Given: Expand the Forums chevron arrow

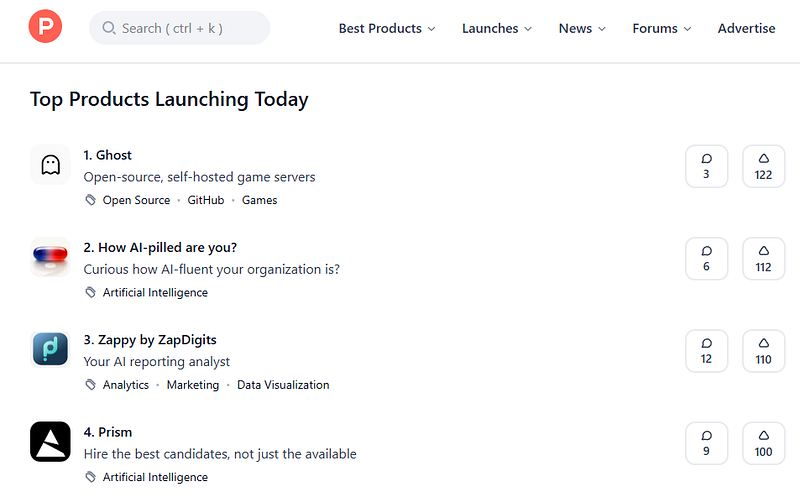Looking at the screenshot, I should [x=688, y=29].
